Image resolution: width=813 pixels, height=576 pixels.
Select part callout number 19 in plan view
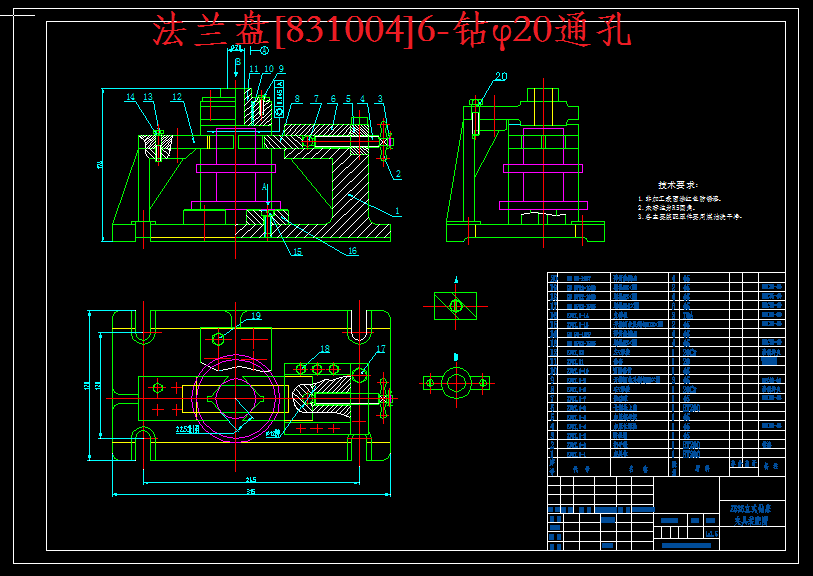tap(256, 316)
